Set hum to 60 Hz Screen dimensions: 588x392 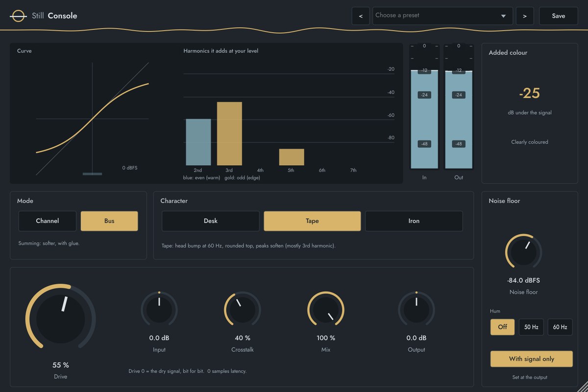560,327
